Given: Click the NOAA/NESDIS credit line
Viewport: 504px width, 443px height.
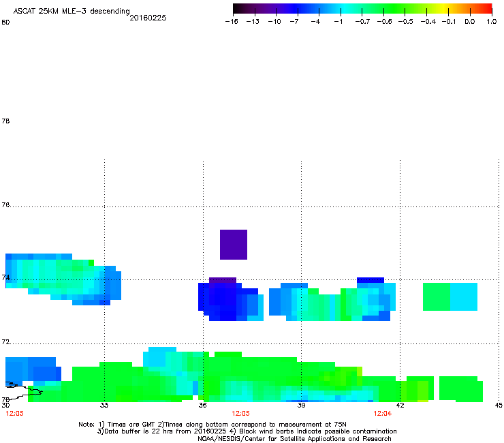Looking at the screenshot, I should (294, 439).
